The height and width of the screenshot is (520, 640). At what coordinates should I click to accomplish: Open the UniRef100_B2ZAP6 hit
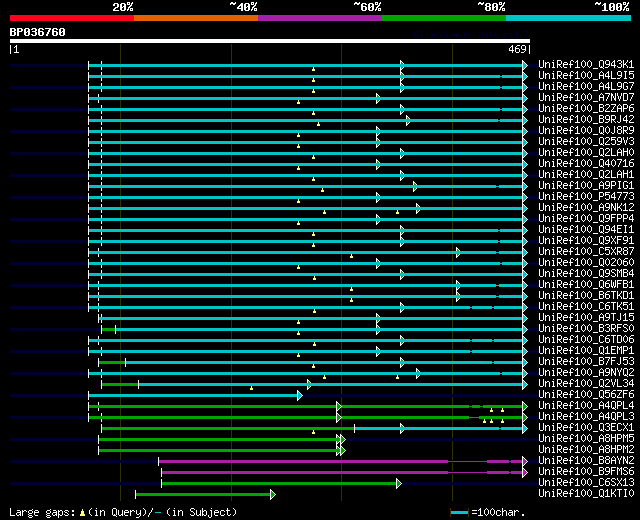click(586, 109)
